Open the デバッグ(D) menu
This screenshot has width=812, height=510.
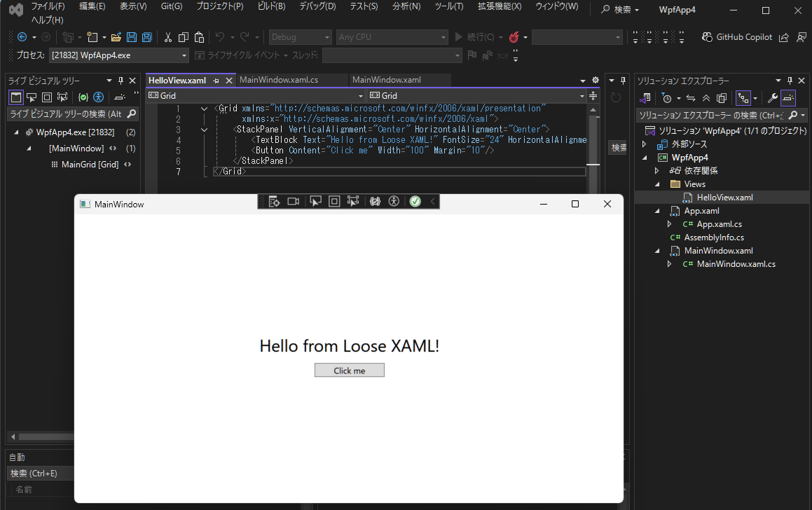[x=317, y=6]
